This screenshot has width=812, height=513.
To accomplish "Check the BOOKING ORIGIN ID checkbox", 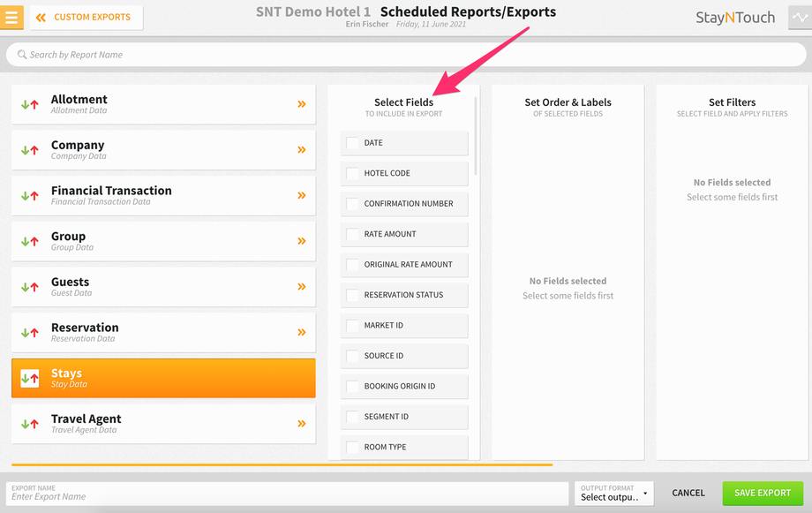I will pos(352,387).
